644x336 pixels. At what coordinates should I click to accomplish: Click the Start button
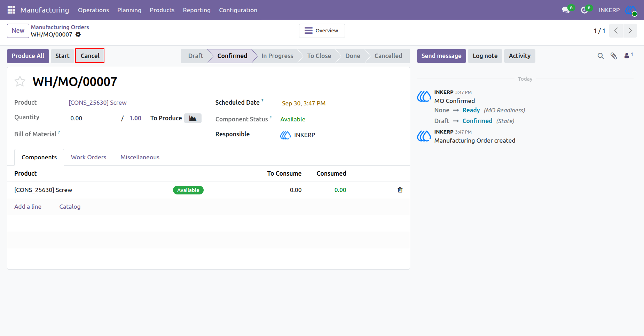click(62, 56)
